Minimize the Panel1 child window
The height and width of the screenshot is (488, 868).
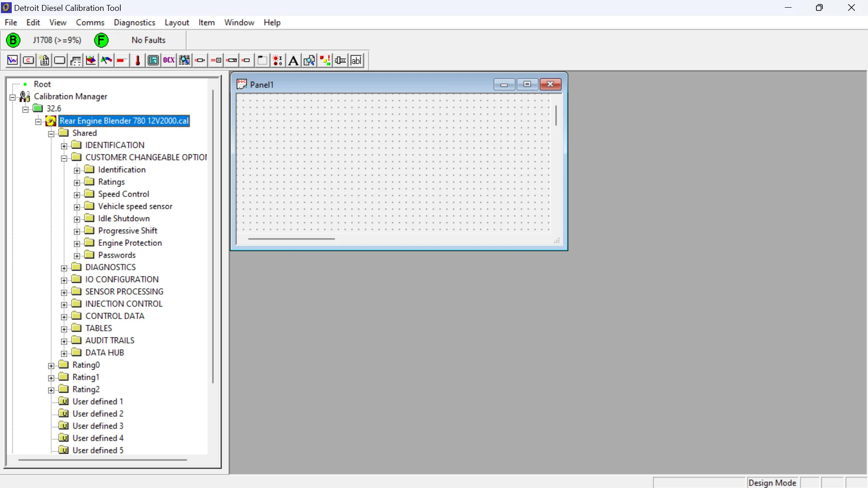click(504, 84)
